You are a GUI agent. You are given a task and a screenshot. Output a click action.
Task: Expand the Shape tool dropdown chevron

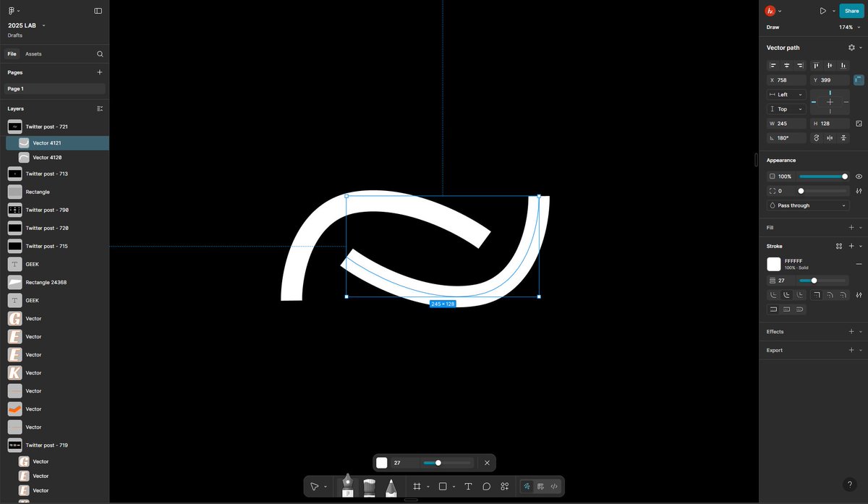[454, 486]
